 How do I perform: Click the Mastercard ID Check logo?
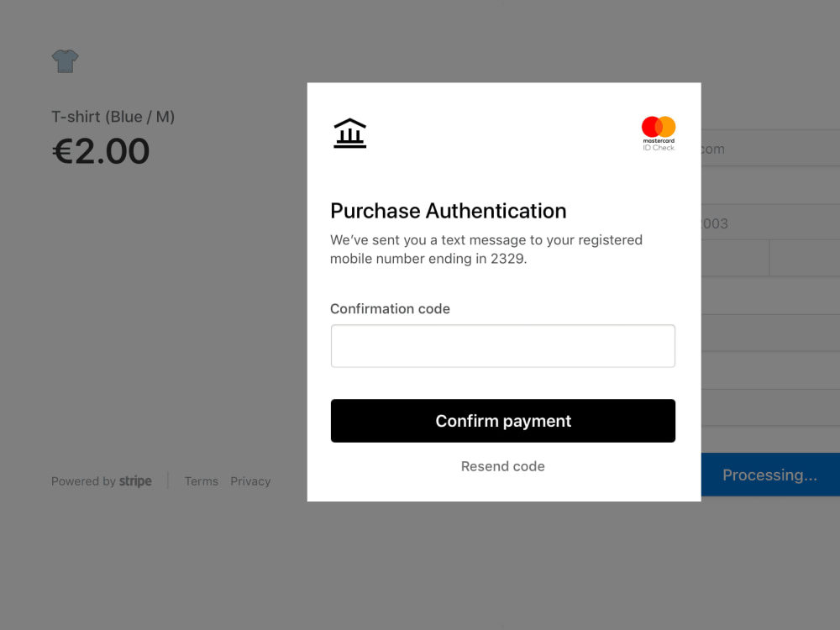(659, 134)
